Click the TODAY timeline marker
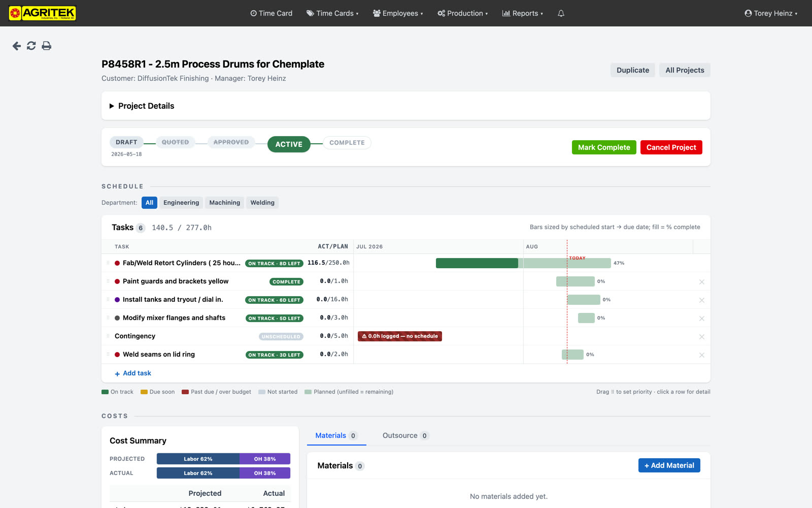812x508 pixels. 577,258
